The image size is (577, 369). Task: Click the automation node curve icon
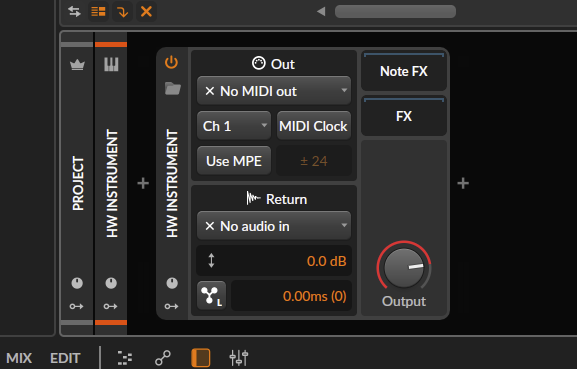(163, 358)
